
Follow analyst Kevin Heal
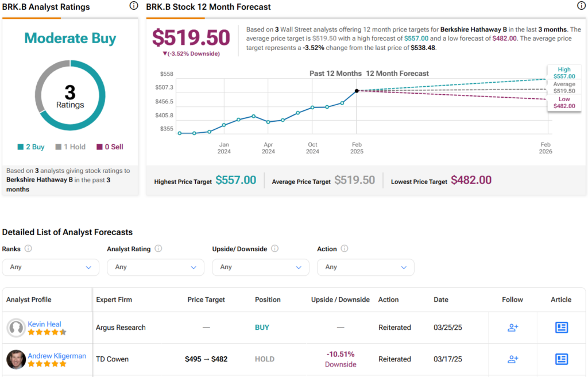[513, 328]
